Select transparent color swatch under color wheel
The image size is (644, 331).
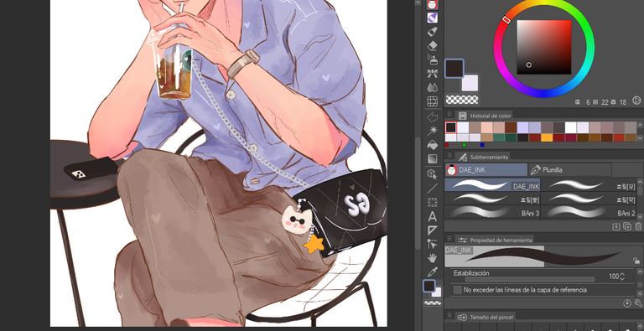(x=462, y=100)
